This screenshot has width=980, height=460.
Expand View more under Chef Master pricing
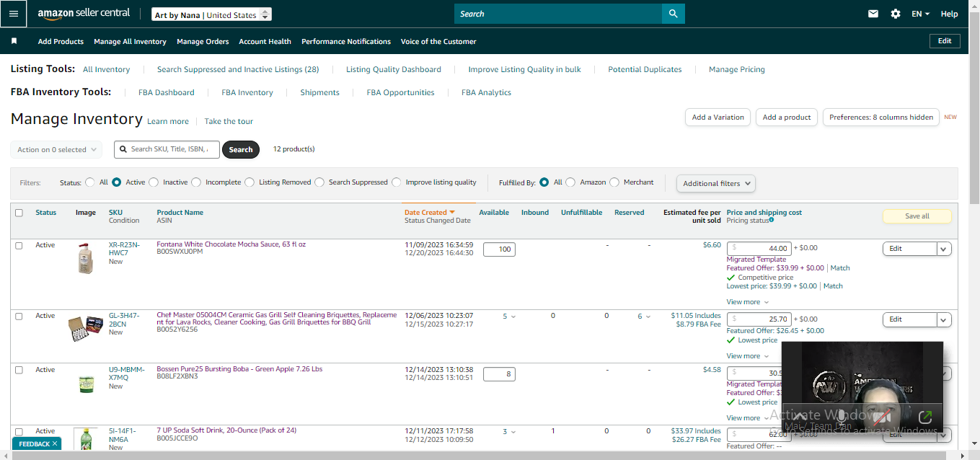coord(747,356)
